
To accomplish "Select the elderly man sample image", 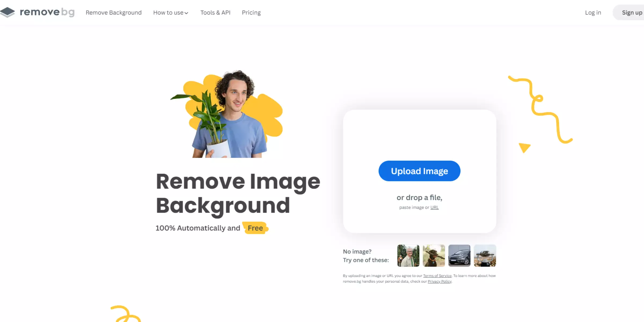I will [x=408, y=255].
